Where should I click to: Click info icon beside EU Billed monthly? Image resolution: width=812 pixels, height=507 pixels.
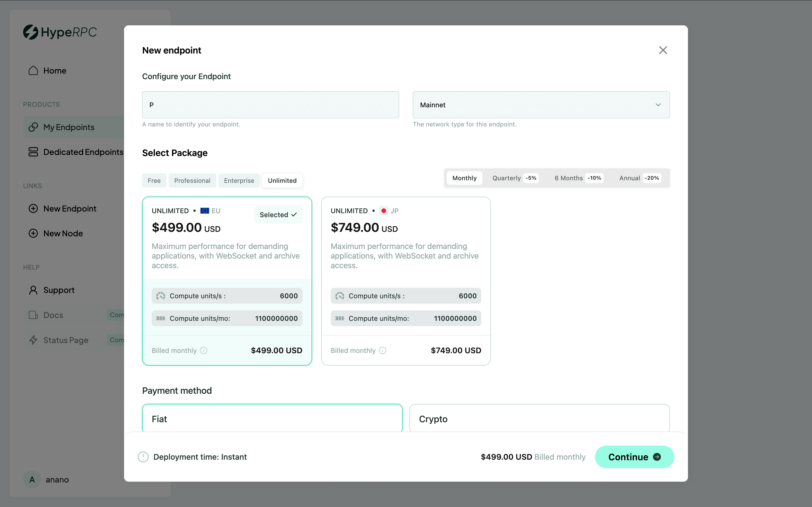tap(204, 350)
